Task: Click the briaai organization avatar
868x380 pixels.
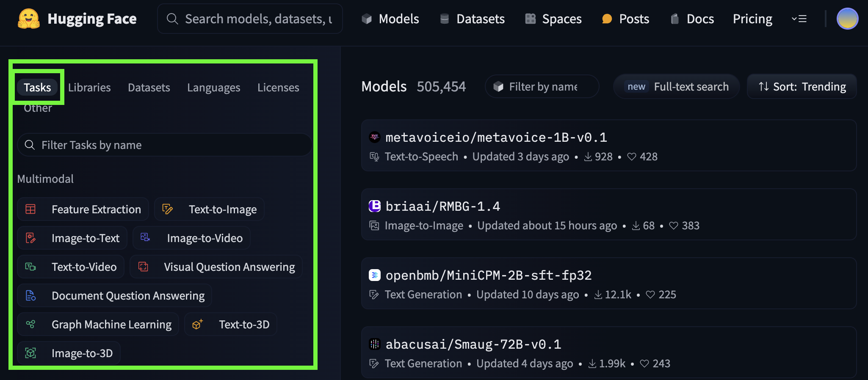Action: pyautogui.click(x=375, y=206)
